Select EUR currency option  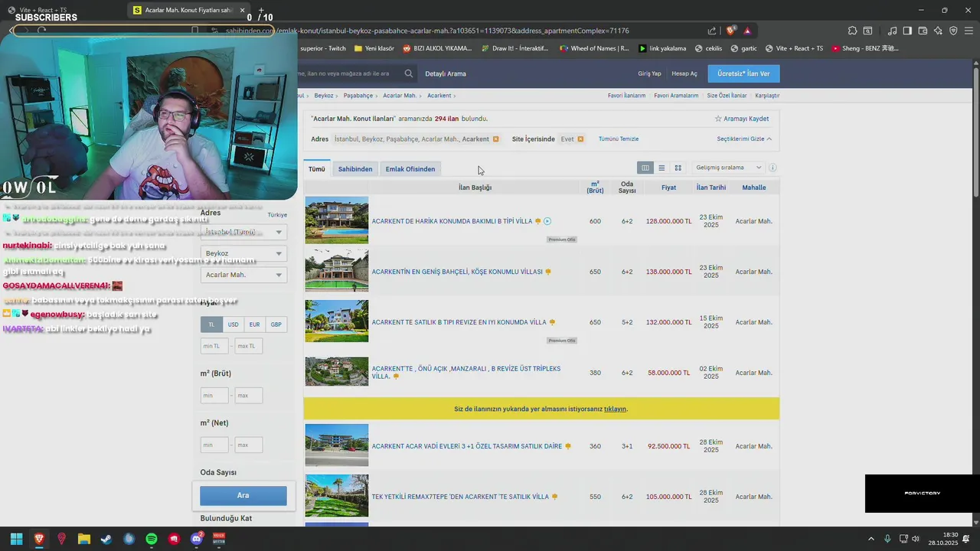click(x=254, y=324)
